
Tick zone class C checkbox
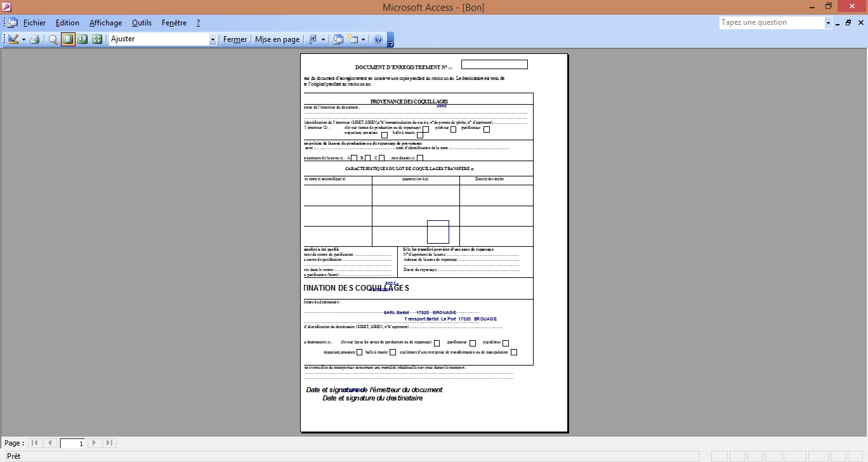coord(381,158)
